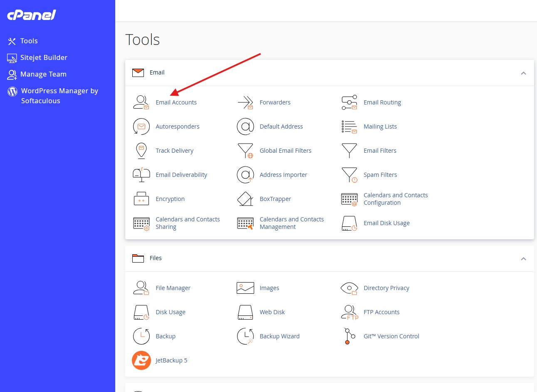
Task: Open the Directory Privacy eye icon
Action: 349,288
